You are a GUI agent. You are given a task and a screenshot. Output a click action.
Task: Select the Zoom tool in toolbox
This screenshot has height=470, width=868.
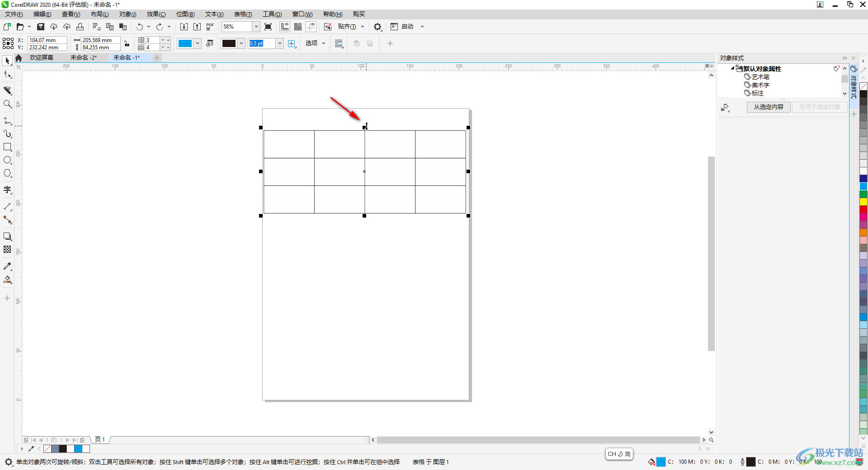(7, 104)
